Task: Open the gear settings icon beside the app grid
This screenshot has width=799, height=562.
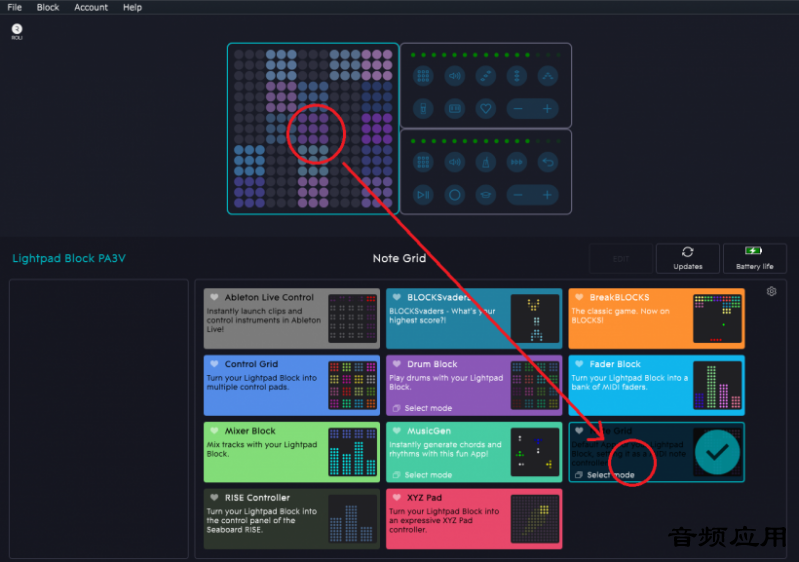Action: coord(771,291)
